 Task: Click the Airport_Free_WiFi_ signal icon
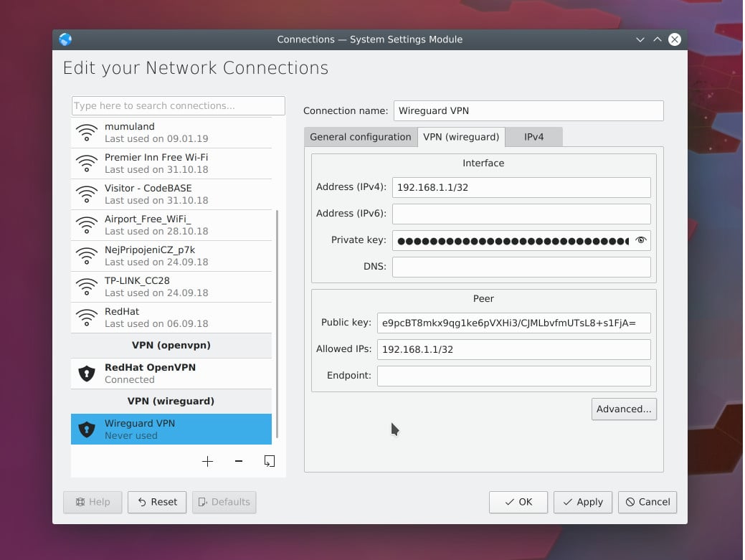(x=87, y=224)
